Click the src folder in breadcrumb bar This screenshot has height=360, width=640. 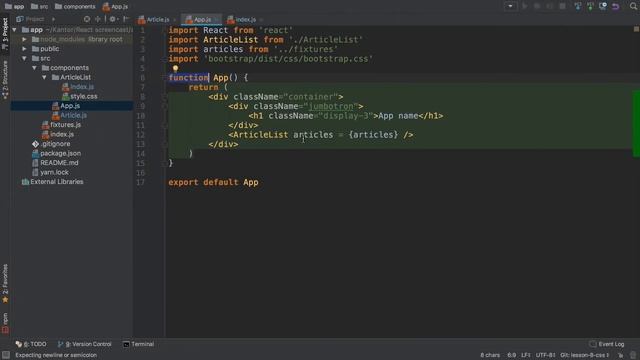(40, 7)
